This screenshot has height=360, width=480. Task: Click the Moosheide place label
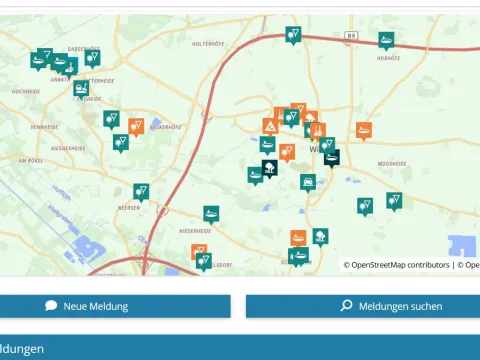pos(392,164)
